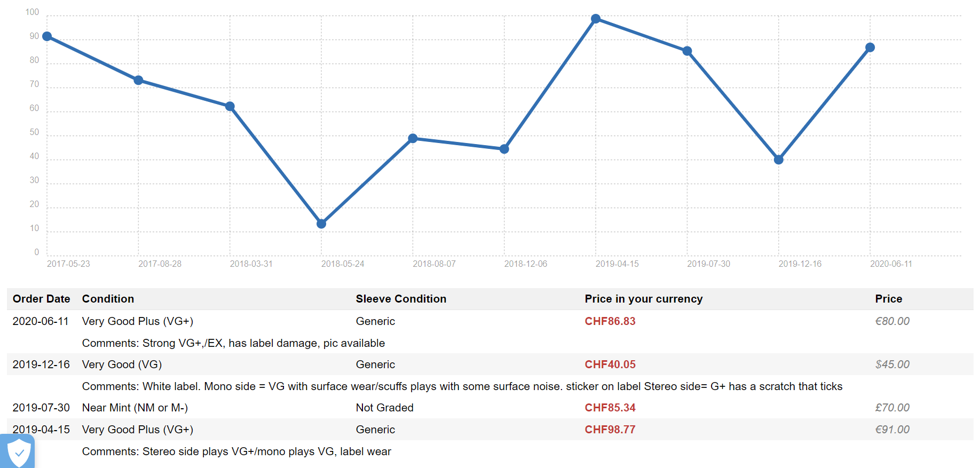Image resolution: width=980 pixels, height=468 pixels.
Task: Click the blue shield badge icon
Action: [x=18, y=452]
